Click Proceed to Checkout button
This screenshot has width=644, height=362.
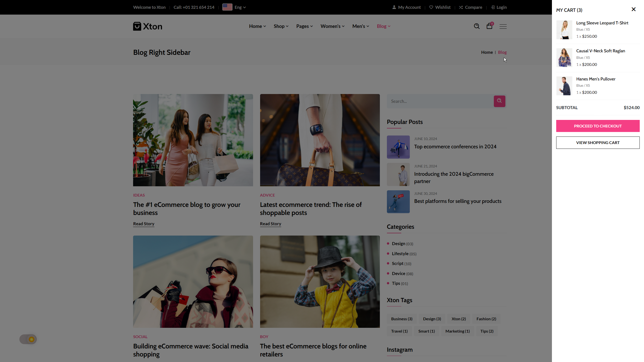598,126
